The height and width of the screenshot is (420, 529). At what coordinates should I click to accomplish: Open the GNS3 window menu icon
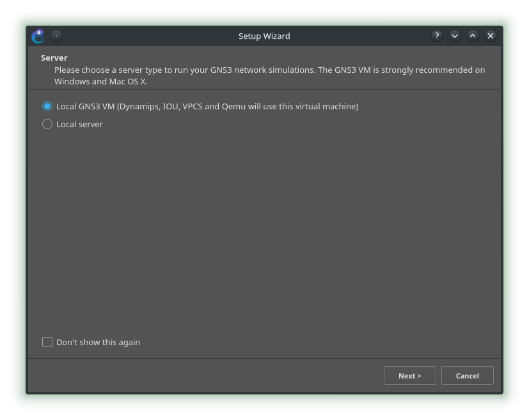[x=38, y=36]
